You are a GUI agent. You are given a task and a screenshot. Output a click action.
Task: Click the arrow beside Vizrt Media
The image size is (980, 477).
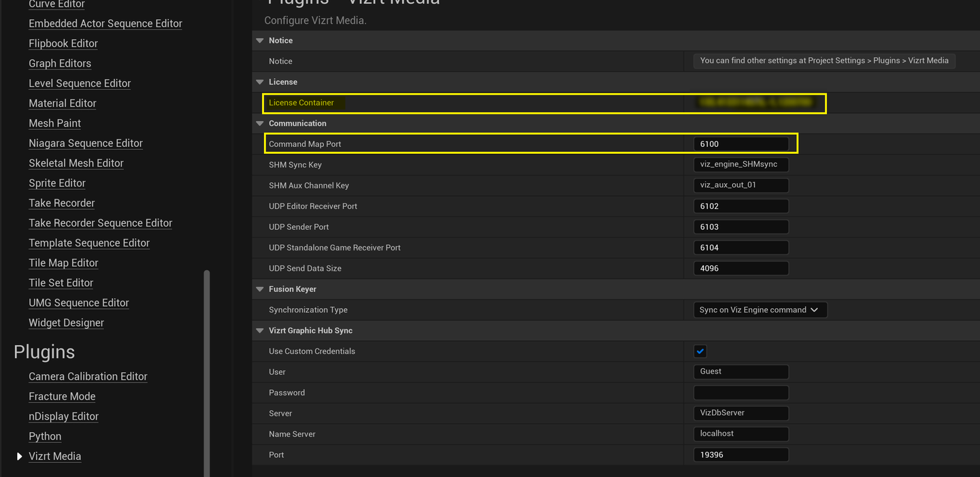[x=19, y=457]
